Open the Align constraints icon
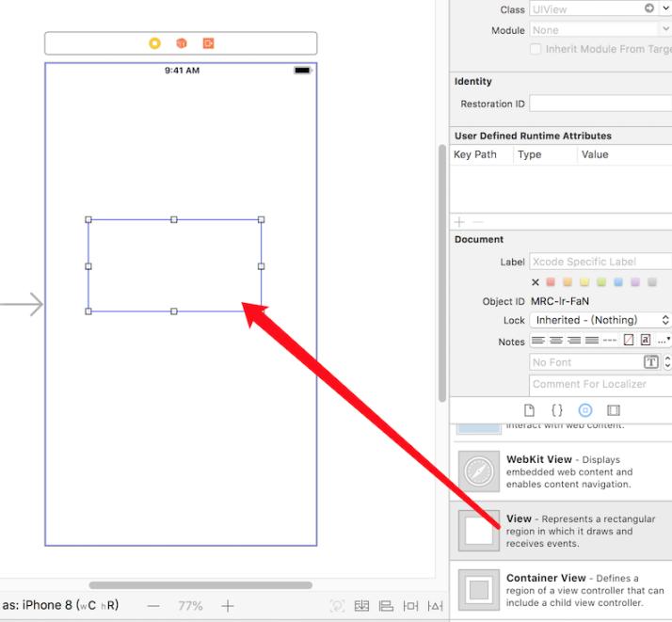Screen dimensions: 672x622 pyautogui.click(x=386, y=606)
